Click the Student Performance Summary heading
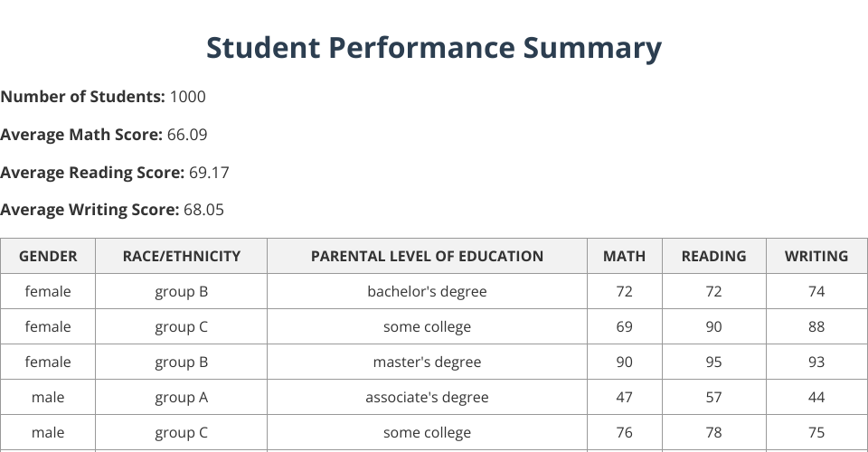 pos(434,48)
